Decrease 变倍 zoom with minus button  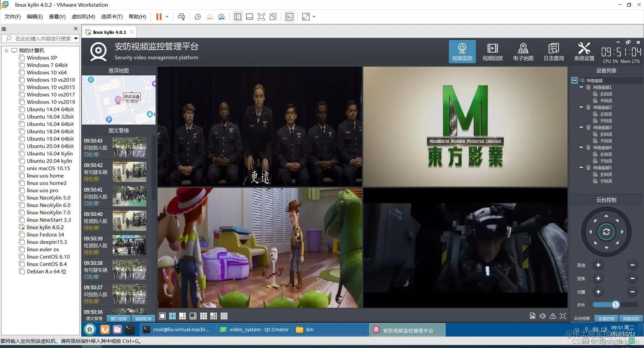tap(632, 265)
